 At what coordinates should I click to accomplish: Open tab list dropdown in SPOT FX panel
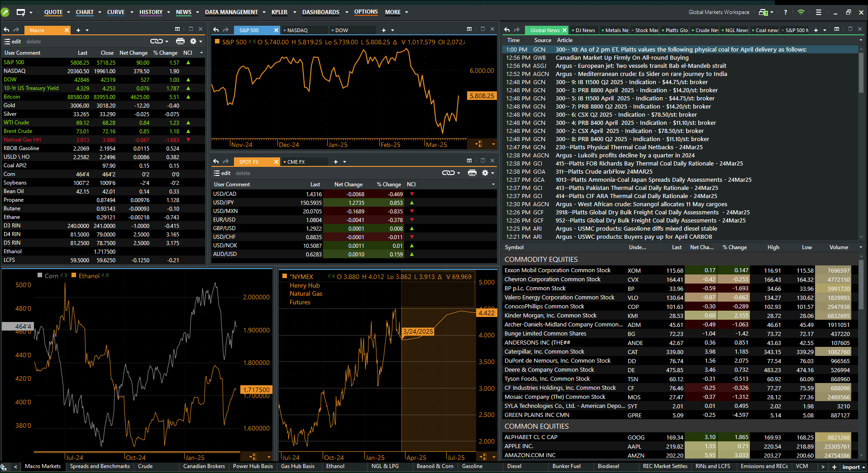pyautogui.click(x=345, y=162)
